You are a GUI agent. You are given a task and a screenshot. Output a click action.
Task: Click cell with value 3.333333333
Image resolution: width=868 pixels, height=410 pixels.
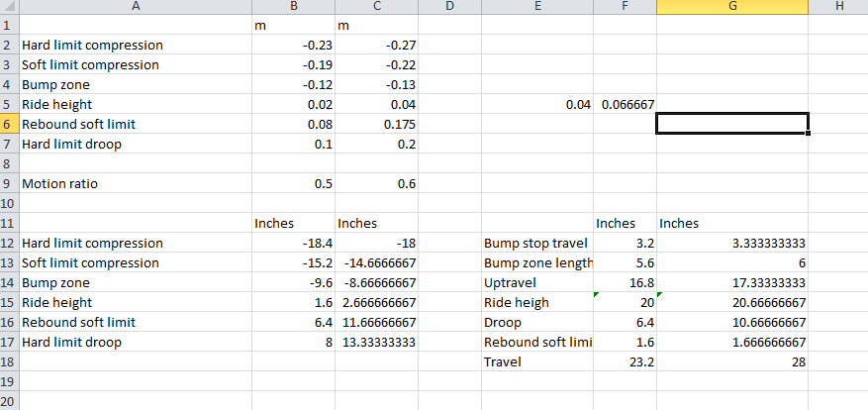[x=732, y=243]
